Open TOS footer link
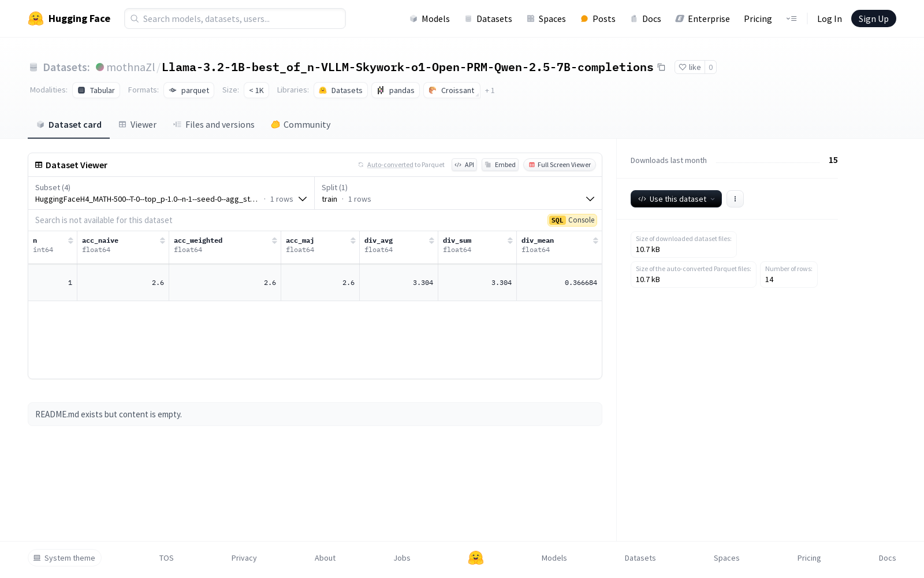Viewport: 924px width, 578px height. tap(166, 558)
